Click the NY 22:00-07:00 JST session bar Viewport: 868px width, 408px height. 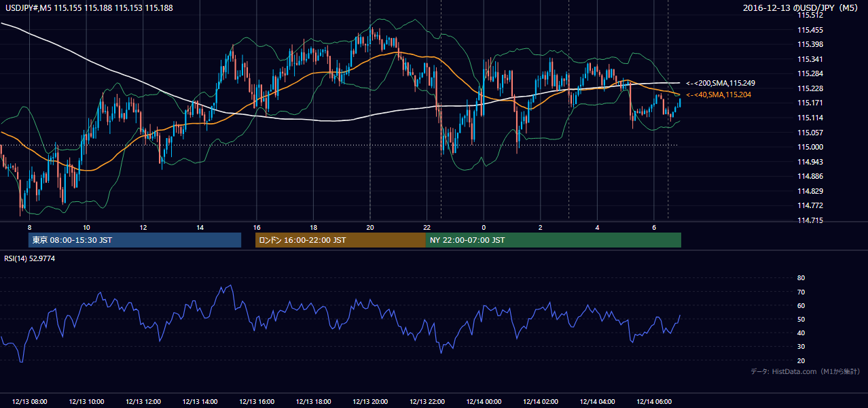click(x=554, y=240)
